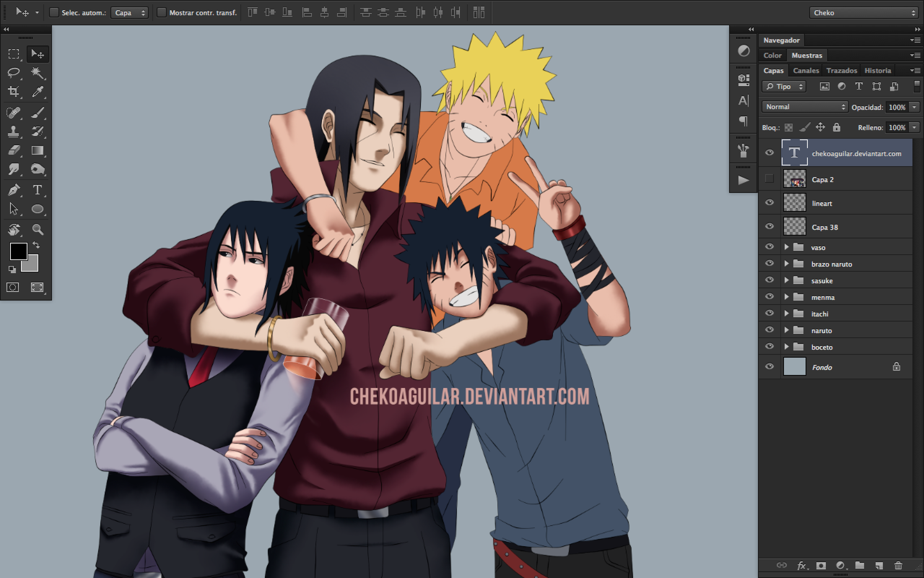This screenshot has height=578, width=924.
Task: Click the delete layer trash icon
Action: click(898, 565)
